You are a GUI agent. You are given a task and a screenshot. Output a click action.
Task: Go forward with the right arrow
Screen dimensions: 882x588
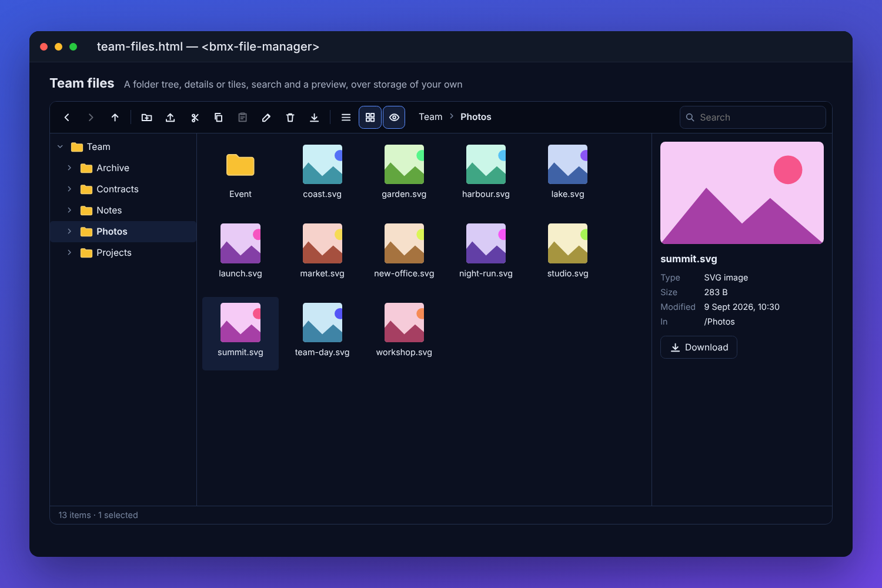[91, 118]
